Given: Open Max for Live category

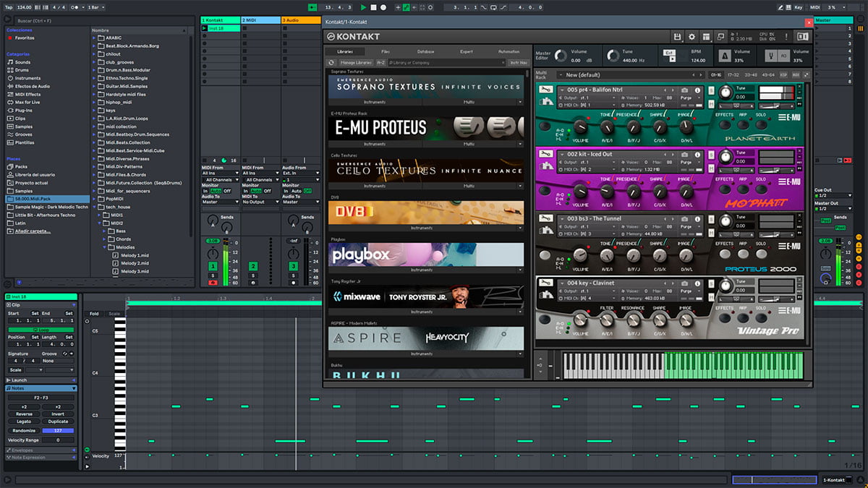Looking at the screenshot, I should pyautogui.click(x=27, y=103).
